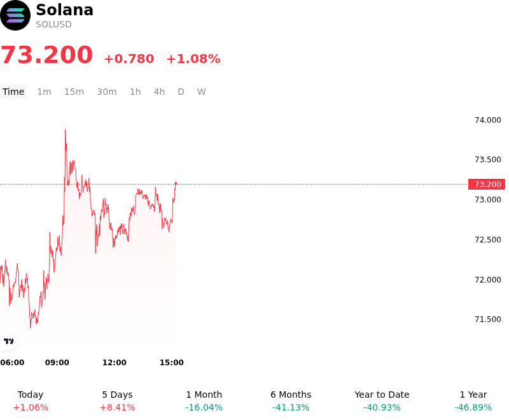Select the Time chart interval tab

click(13, 92)
